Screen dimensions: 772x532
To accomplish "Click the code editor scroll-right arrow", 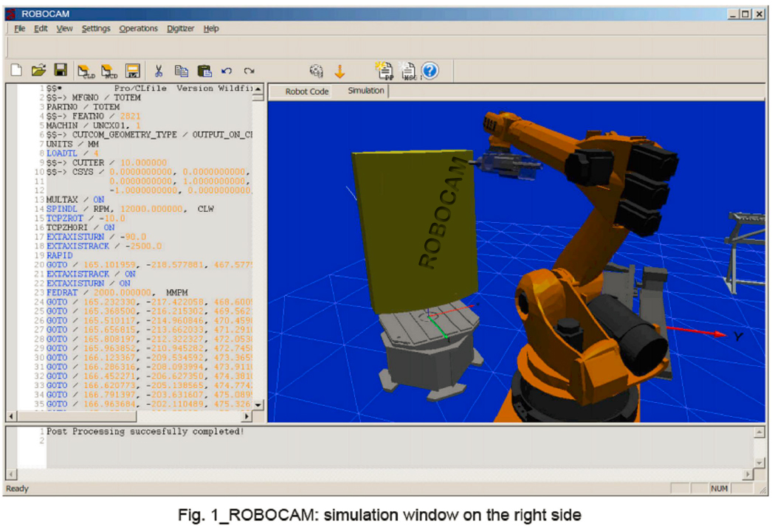I will point(247,416).
